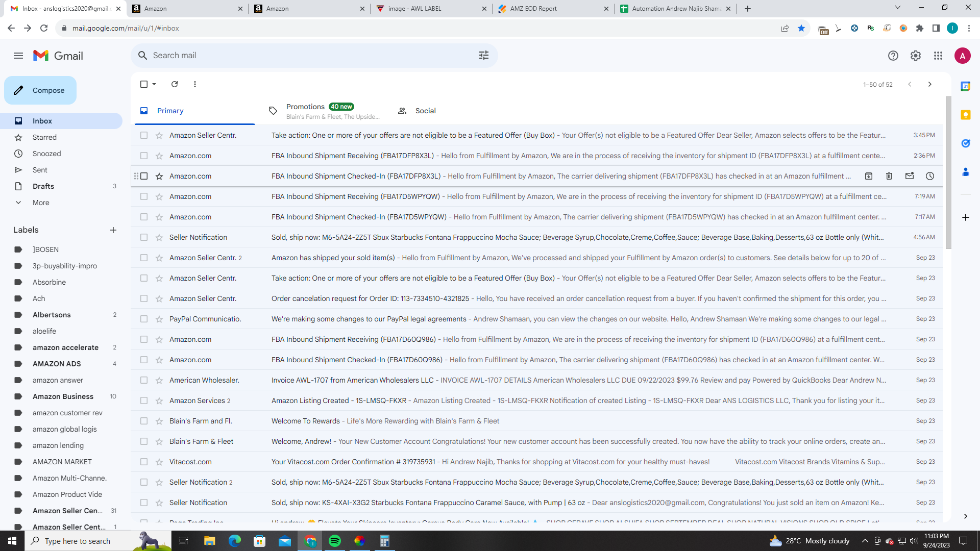The width and height of the screenshot is (980, 551).
Task: Click the get add-ons plus icon
Action: click(x=966, y=217)
